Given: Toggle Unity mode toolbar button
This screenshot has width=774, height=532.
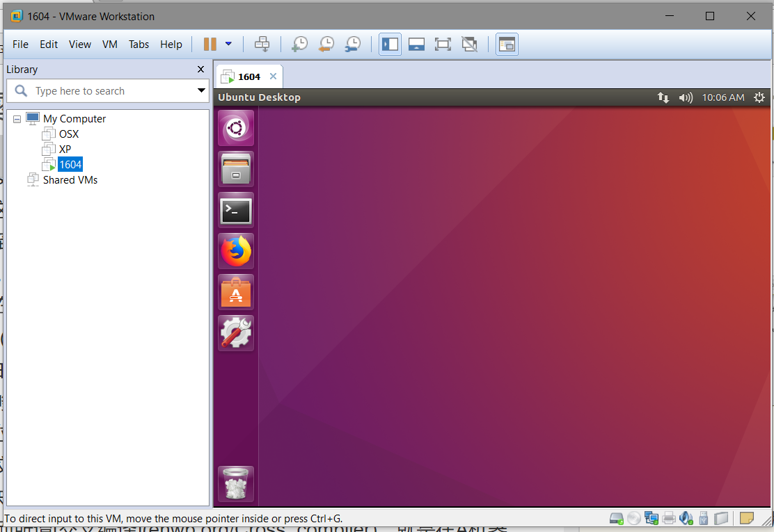Looking at the screenshot, I should click(x=470, y=45).
